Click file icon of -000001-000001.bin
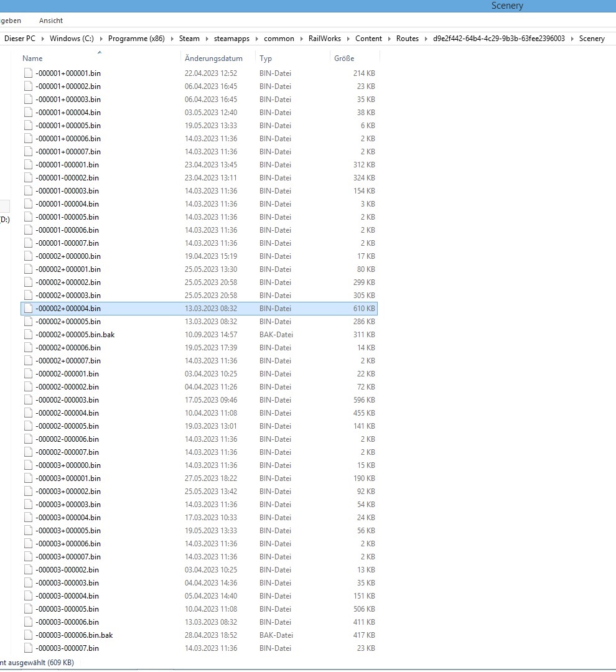Image resolution: width=616 pixels, height=672 pixels. 28,164
